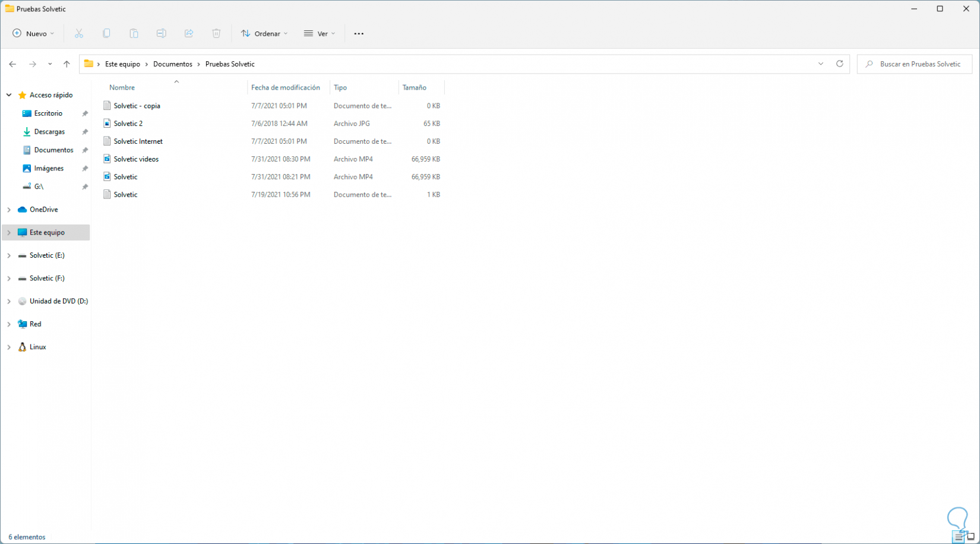980x544 pixels.
Task: Select Documentos in the quick access list
Action: (x=53, y=150)
